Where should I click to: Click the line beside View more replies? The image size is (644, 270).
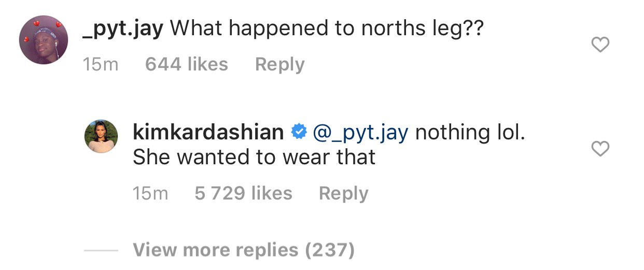click(101, 251)
